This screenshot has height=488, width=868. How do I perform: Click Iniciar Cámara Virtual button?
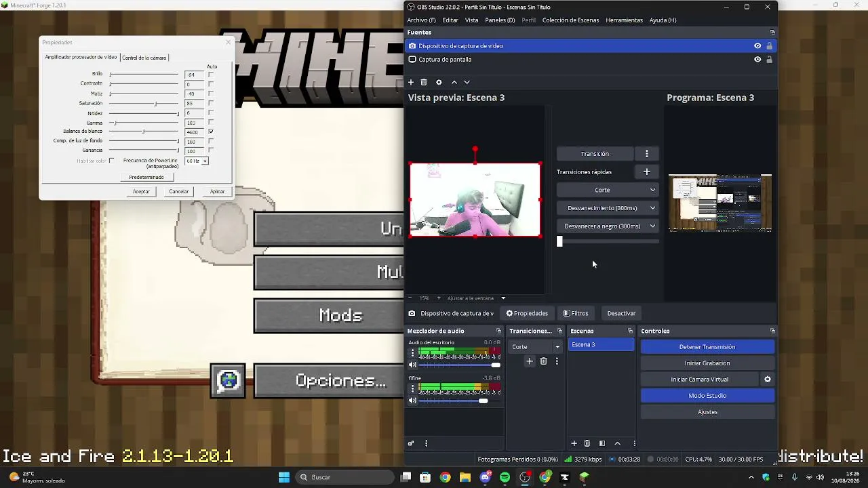(700, 380)
